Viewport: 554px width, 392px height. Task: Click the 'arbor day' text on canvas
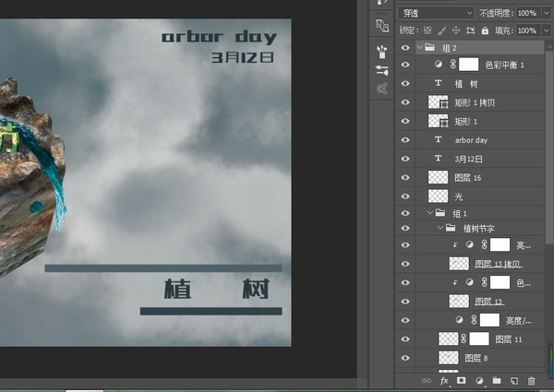tap(219, 37)
